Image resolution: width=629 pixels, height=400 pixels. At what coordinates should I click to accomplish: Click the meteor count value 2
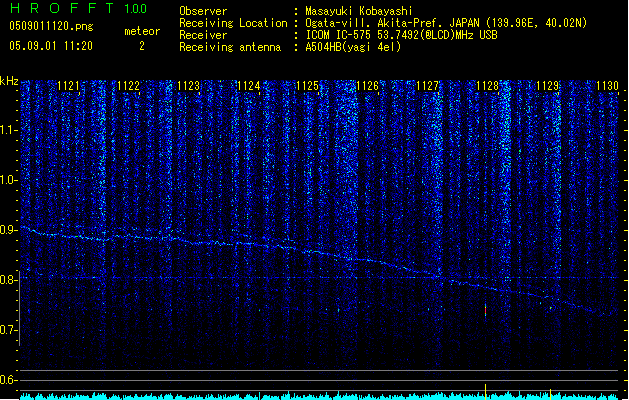[x=142, y=46]
